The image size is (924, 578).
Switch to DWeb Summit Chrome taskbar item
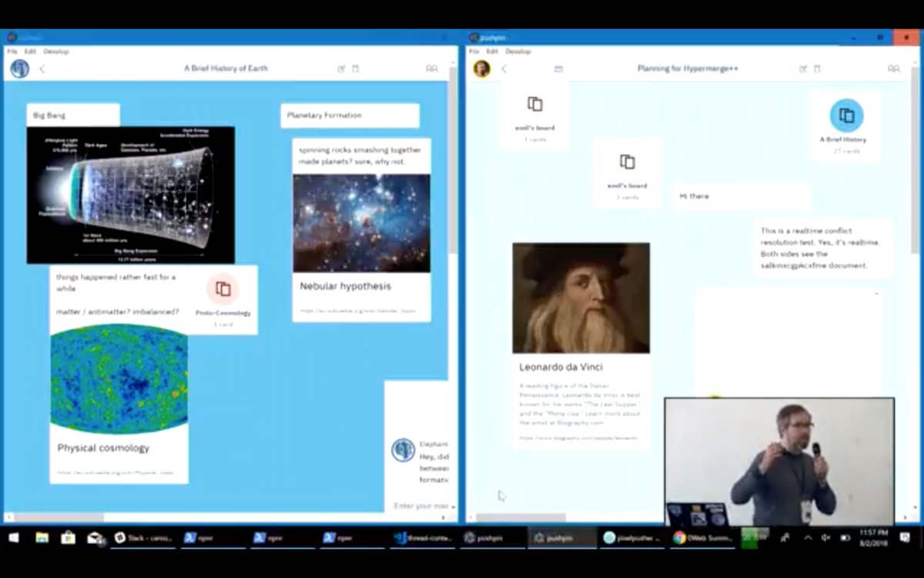click(x=703, y=537)
